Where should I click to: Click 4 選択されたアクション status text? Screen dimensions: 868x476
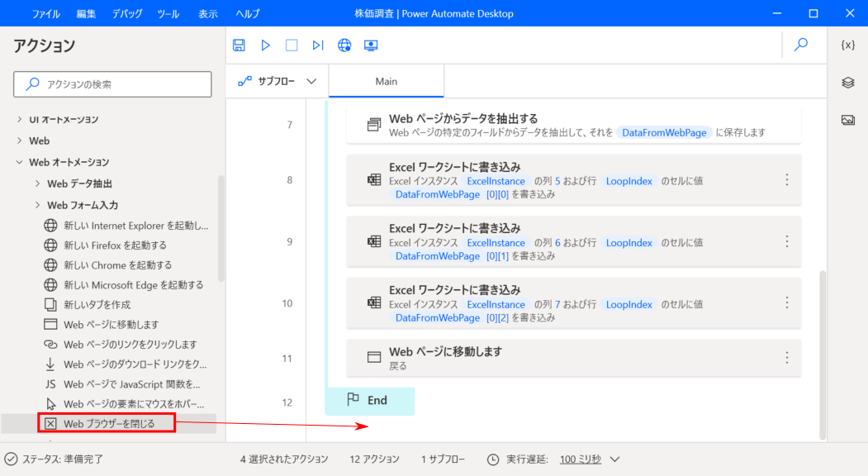[284, 459]
